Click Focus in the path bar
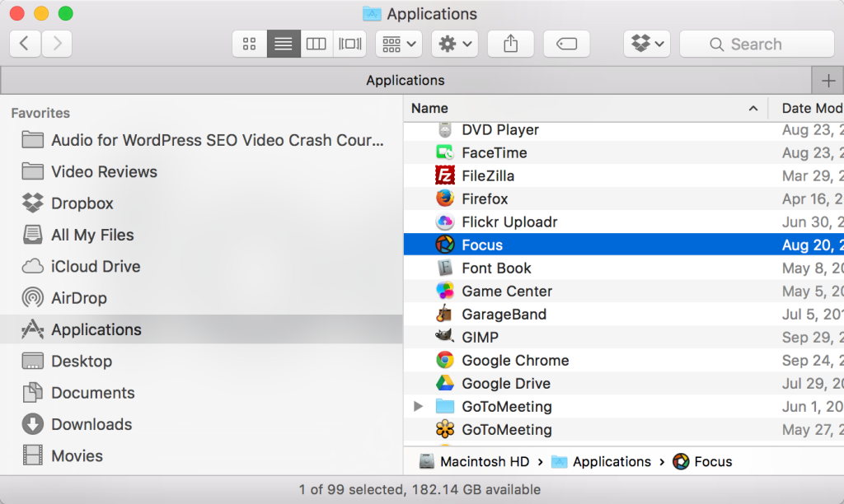This screenshot has width=844, height=504. (x=702, y=461)
